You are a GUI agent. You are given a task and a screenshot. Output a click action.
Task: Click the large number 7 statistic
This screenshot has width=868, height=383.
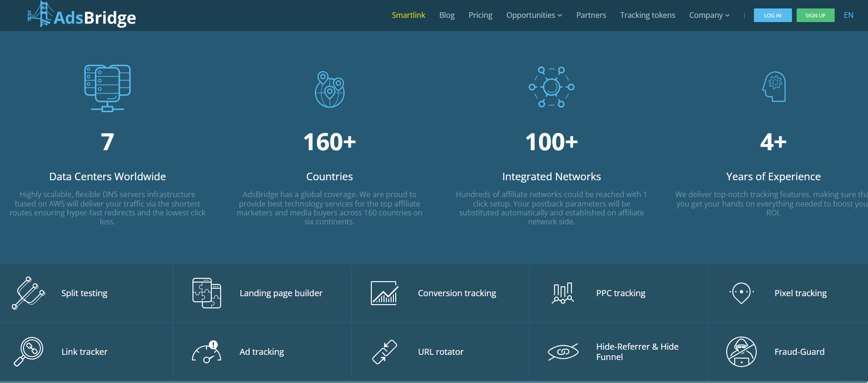(x=108, y=142)
